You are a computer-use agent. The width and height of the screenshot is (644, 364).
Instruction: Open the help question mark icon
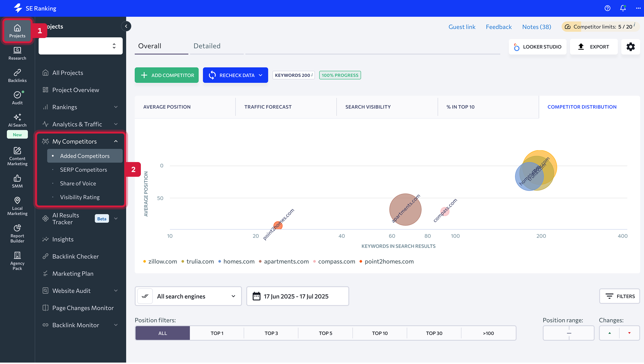pos(607,8)
